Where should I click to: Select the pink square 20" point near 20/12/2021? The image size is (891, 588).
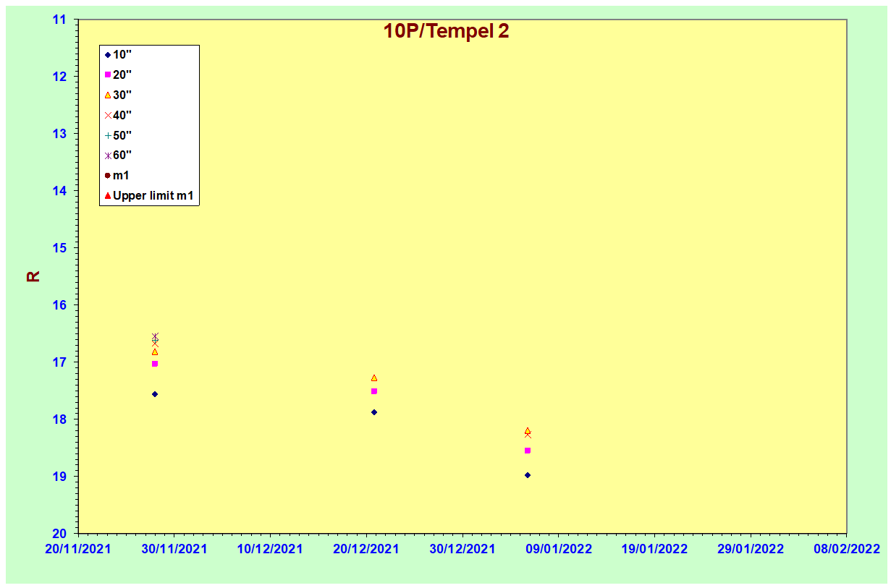pos(374,391)
